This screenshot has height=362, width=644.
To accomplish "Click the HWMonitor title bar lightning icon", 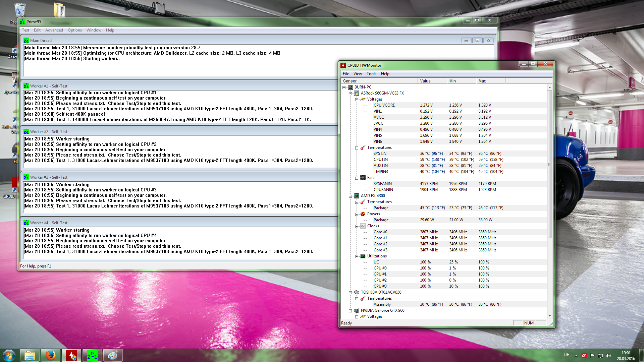I will 343,65.
